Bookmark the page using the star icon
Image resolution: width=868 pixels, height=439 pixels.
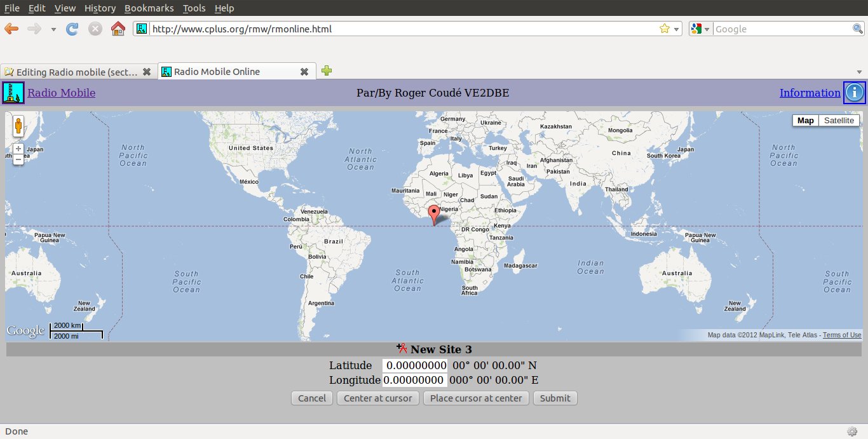(x=665, y=29)
